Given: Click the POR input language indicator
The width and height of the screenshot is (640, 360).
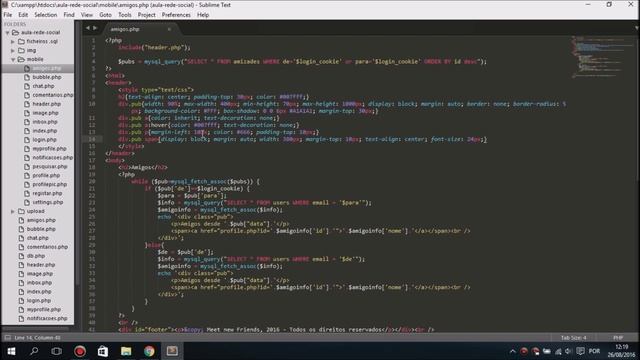Looking at the screenshot, I should (x=594, y=351).
